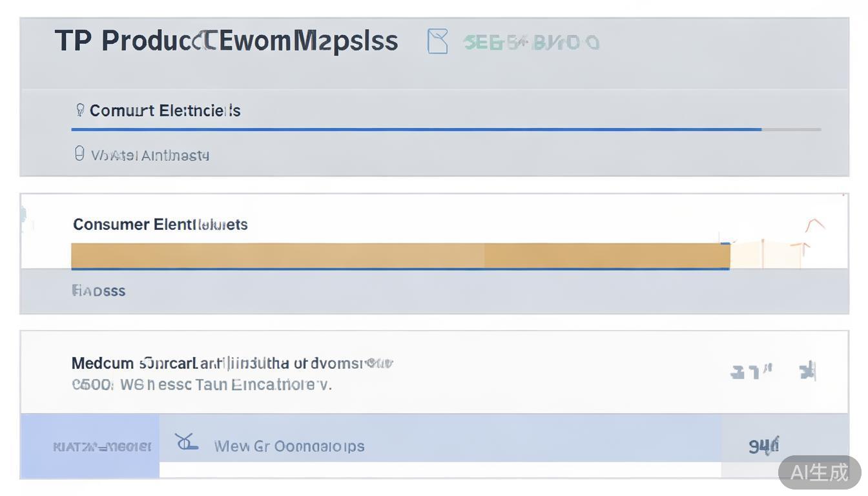This screenshot has width=868, height=496.
Task: Click the document icon beside the page title
Action: (x=437, y=42)
